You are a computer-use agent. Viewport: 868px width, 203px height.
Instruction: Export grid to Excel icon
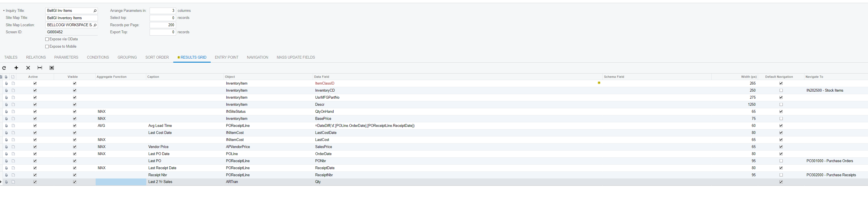point(51,68)
